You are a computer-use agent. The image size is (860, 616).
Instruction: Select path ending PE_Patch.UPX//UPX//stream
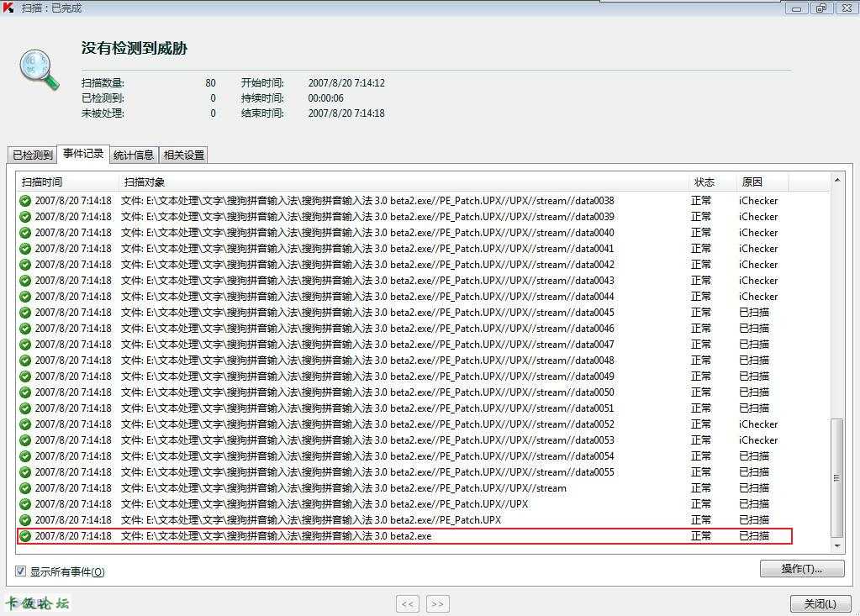pyautogui.click(x=344, y=488)
